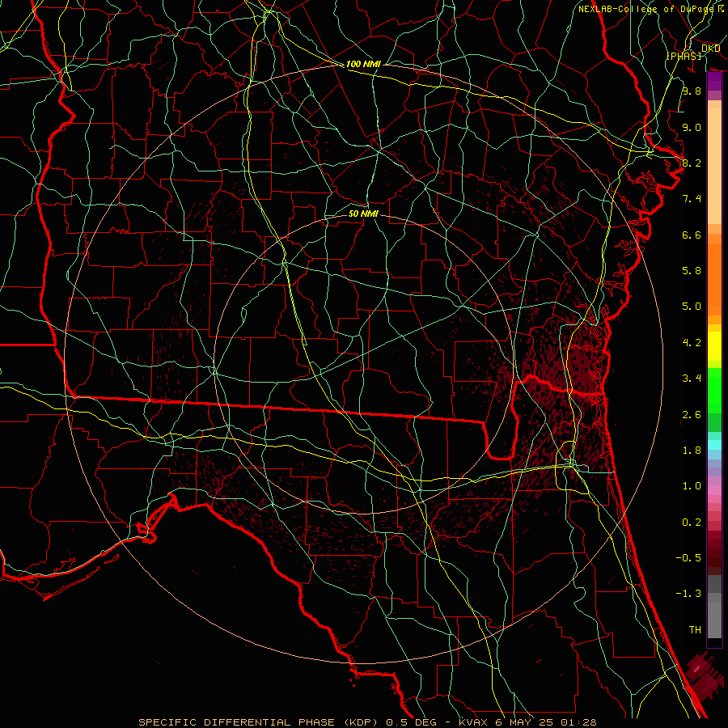Screen dimensions: 728x728
Task: Pick the cyan color bar segment
Action: [714, 445]
